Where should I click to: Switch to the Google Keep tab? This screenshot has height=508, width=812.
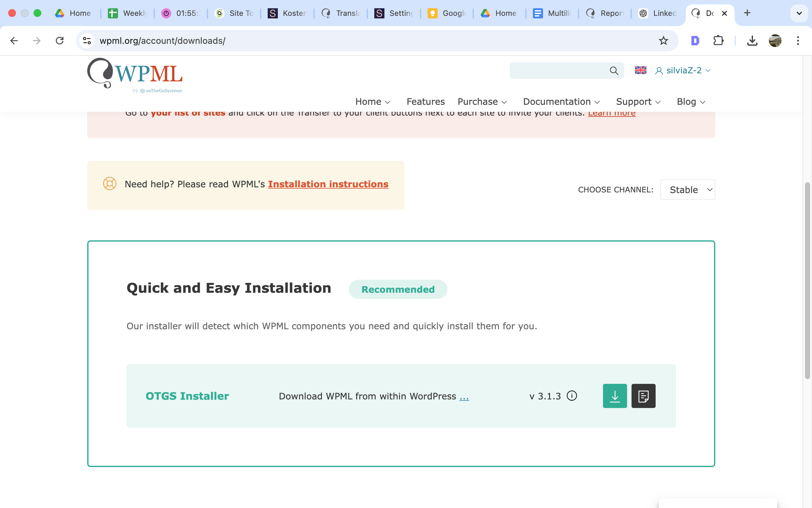click(x=447, y=13)
